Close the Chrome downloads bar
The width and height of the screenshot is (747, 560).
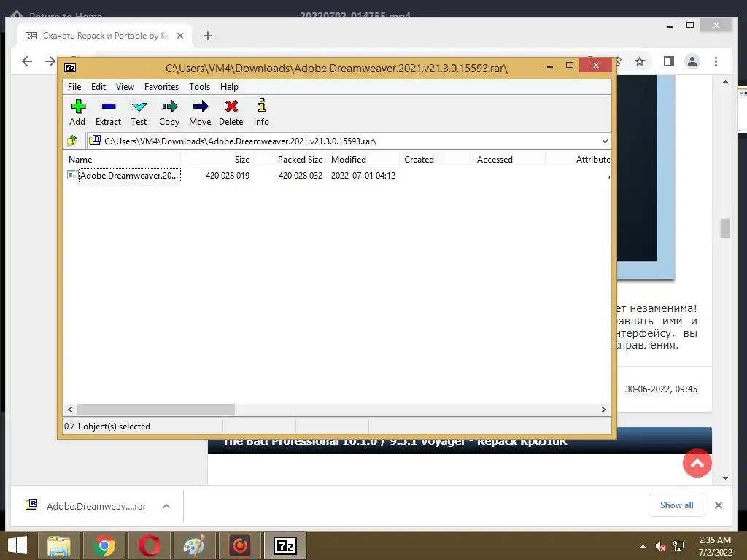pyautogui.click(x=719, y=505)
